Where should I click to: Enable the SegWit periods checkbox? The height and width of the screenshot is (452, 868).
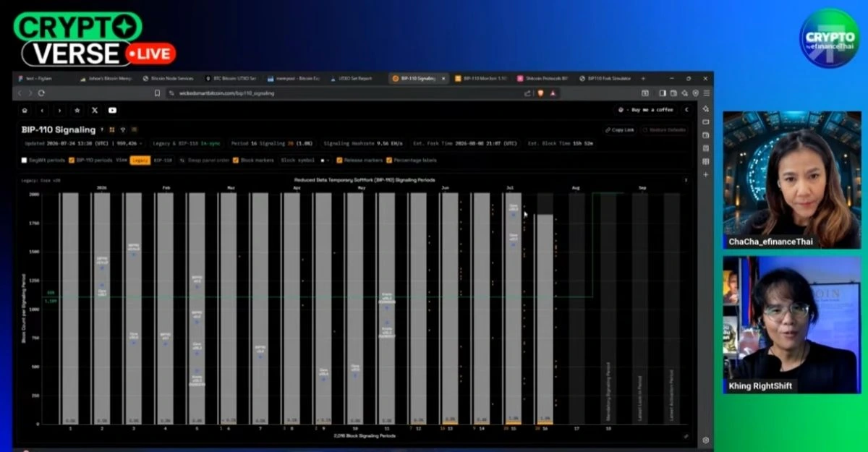coord(25,160)
